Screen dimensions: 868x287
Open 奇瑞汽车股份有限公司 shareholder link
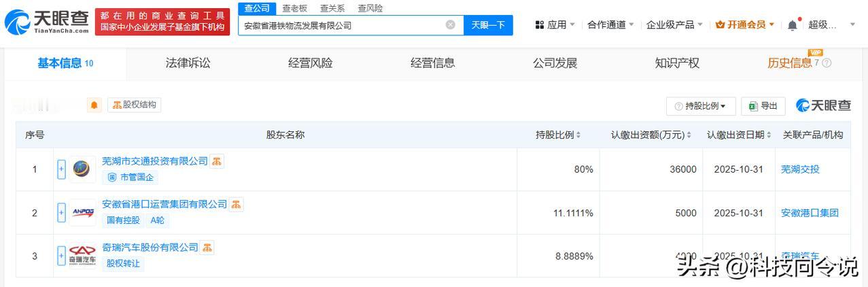150,248
